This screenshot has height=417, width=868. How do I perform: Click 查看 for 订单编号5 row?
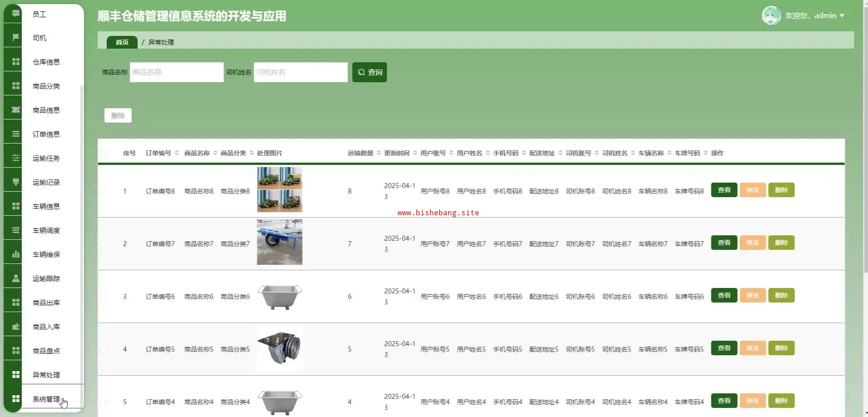point(724,348)
